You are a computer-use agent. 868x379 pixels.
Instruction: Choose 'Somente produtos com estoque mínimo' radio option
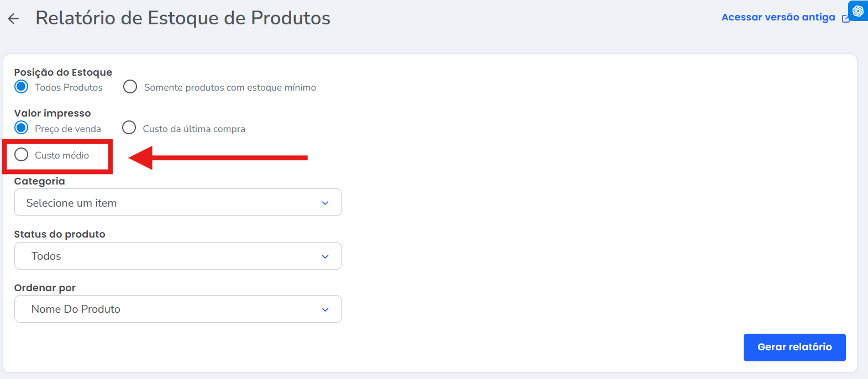(x=130, y=87)
